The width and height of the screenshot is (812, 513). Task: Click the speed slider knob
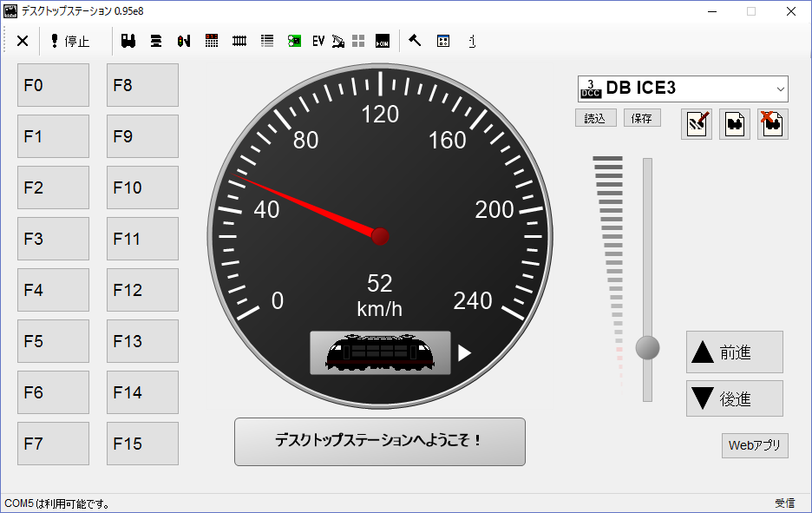coord(647,348)
